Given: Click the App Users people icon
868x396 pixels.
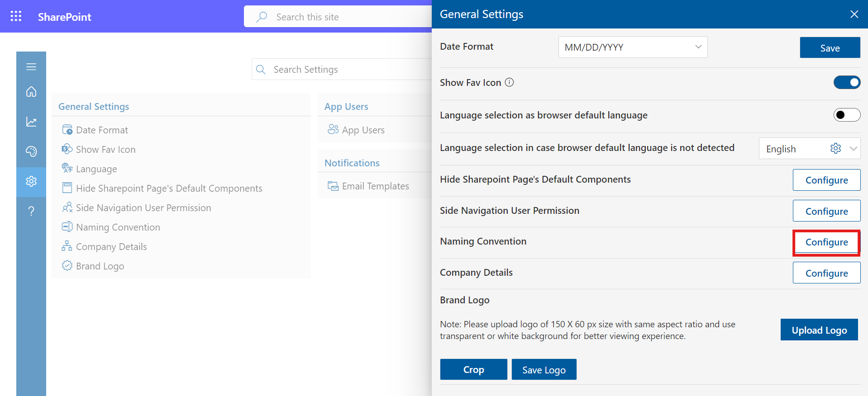Looking at the screenshot, I should pos(333,129).
